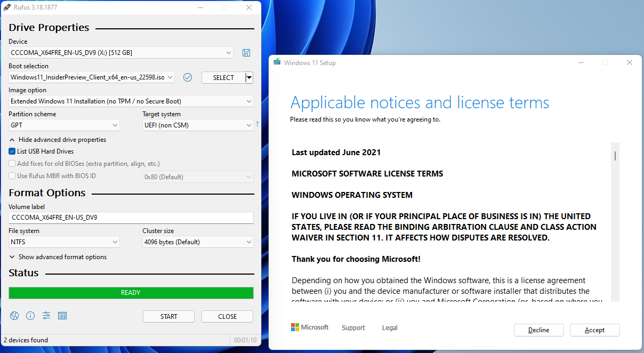Click 'MICROSOFT SOFTWARE LICENSE TERMS' heading
The width and height of the screenshot is (644, 353).
coord(367,174)
